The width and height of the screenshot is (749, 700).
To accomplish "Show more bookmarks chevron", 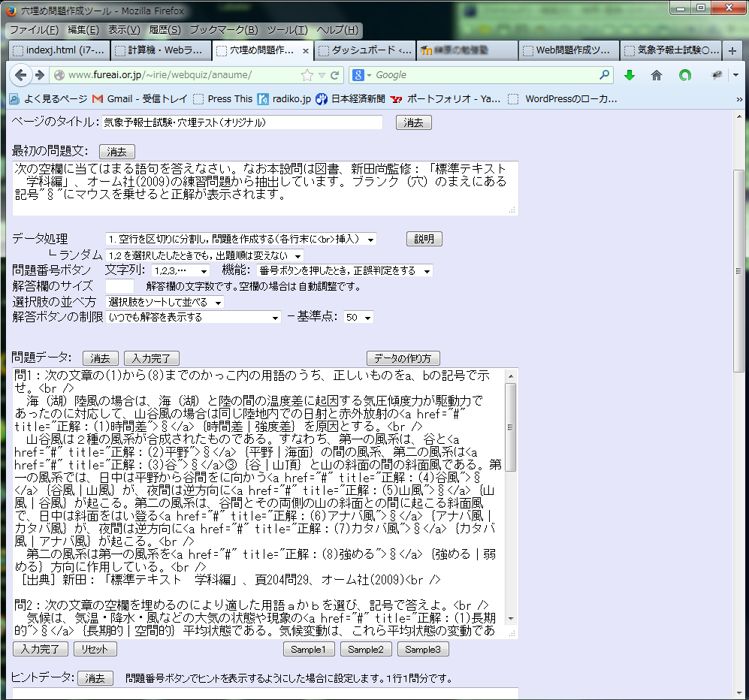I will (739, 99).
